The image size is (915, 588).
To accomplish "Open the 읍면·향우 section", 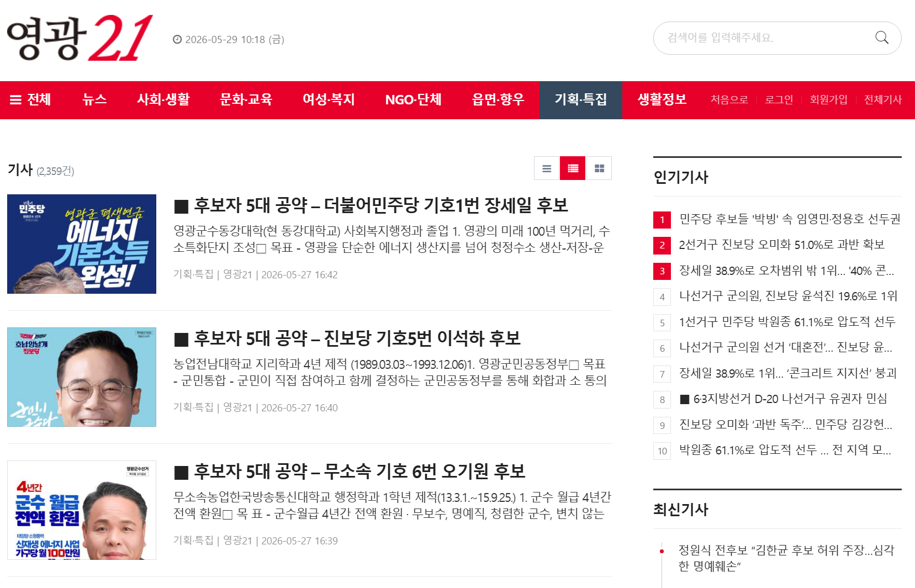I will point(498,100).
